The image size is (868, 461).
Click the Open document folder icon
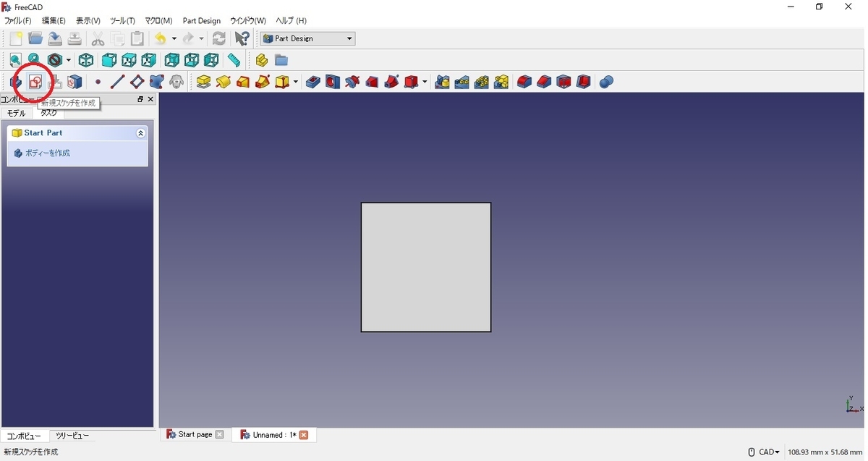35,38
